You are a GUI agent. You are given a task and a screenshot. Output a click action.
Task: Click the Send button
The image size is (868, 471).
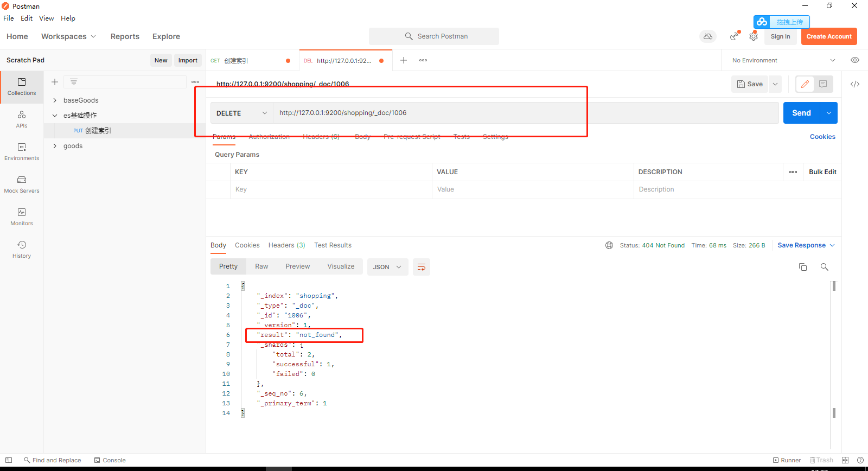801,113
